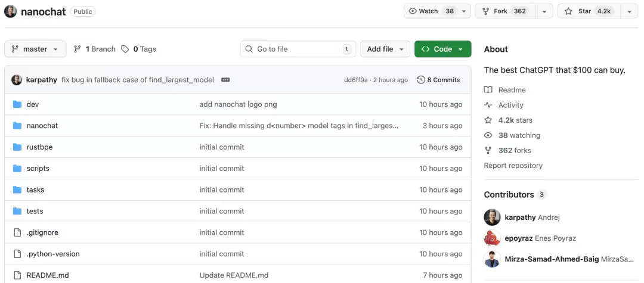Star the nanochat repository
This screenshot has width=644, height=283.
click(x=588, y=11)
